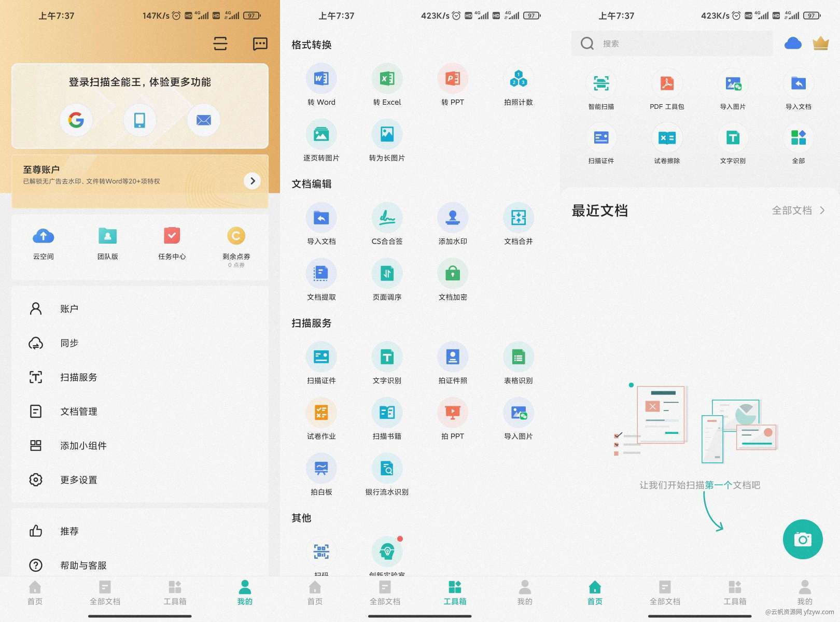840x622 pixels.
Task: Open 拍证件照 ID photo tool
Action: click(x=453, y=363)
